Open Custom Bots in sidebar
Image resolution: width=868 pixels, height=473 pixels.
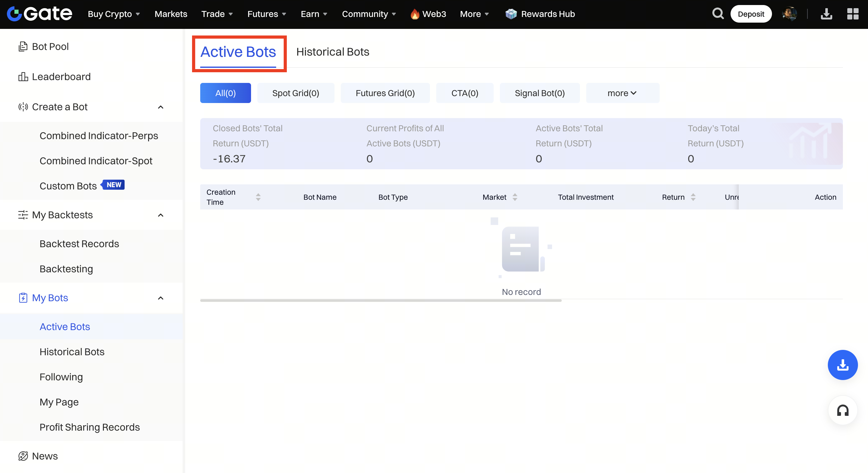tap(68, 186)
